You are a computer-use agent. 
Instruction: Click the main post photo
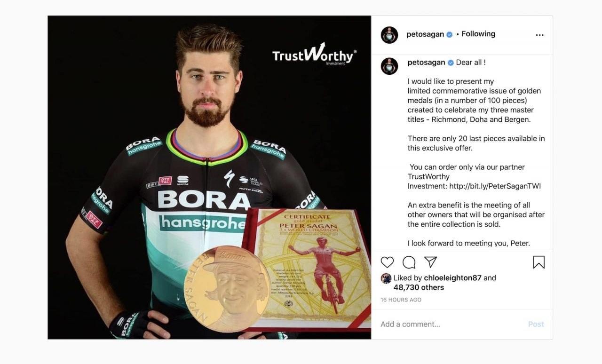point(209,177)
